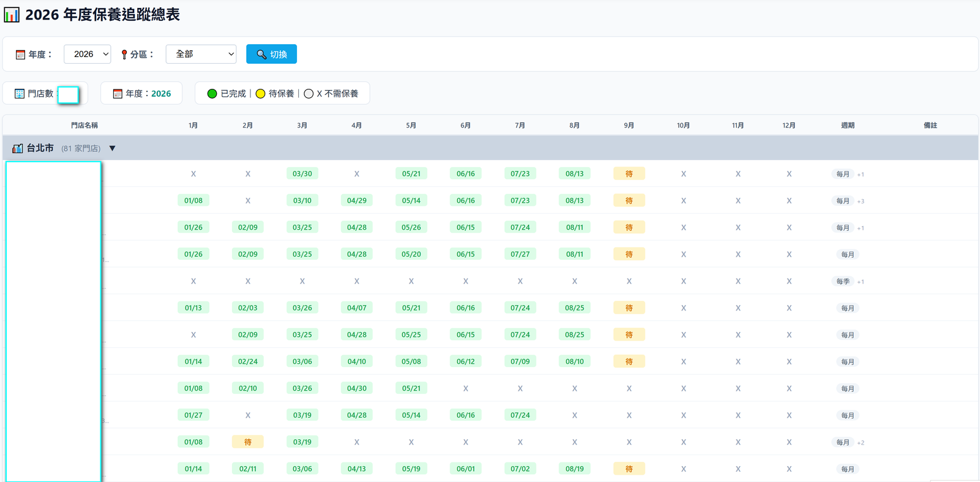980x482 pixels.
Task: Click the green 已完成 legend circle
Action: (x=212, y=94)
